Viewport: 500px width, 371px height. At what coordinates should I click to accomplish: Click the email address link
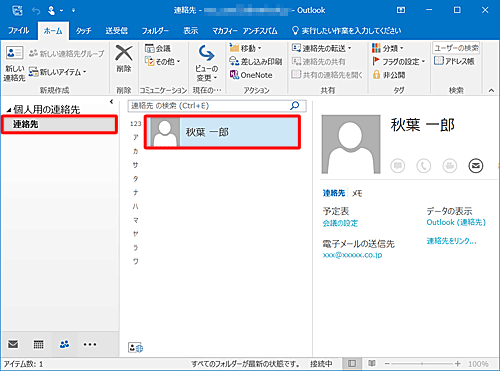coord(352,255)
